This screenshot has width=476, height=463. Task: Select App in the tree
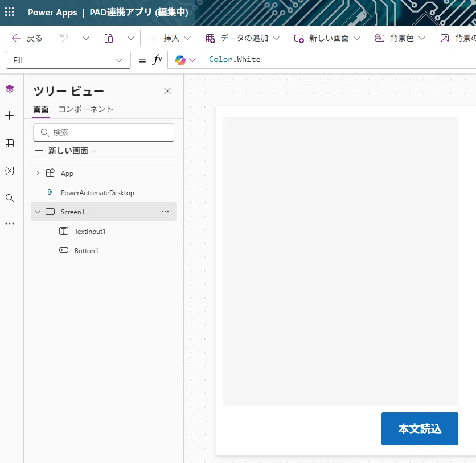(67, 173)
